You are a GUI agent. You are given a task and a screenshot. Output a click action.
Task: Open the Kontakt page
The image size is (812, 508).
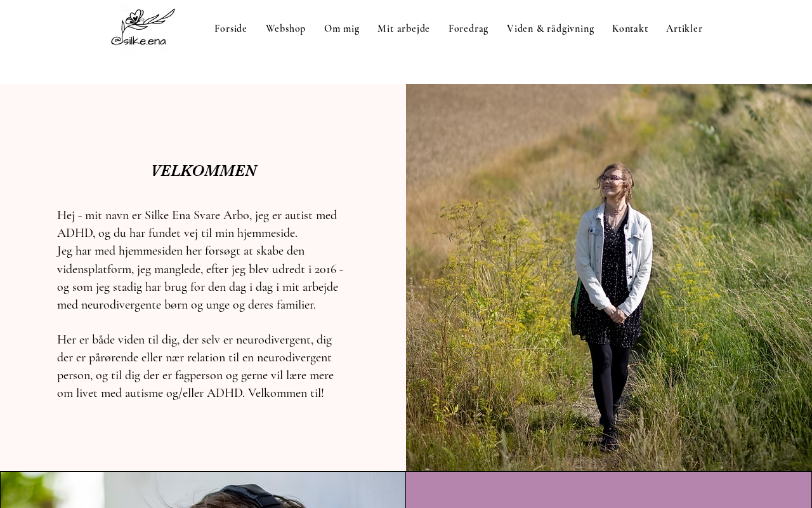click(x=630, y=29)
